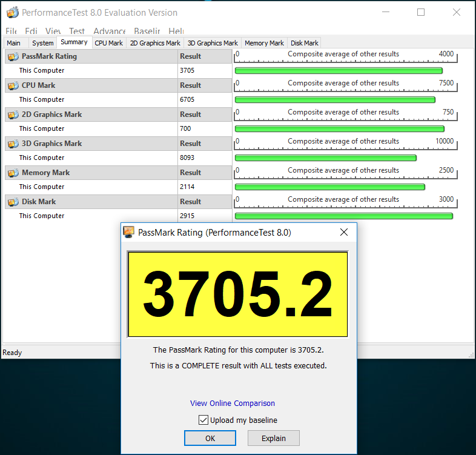Click the Memory Mark row icon
Screen dimensions: 476x455
click(x=13, y=173)
